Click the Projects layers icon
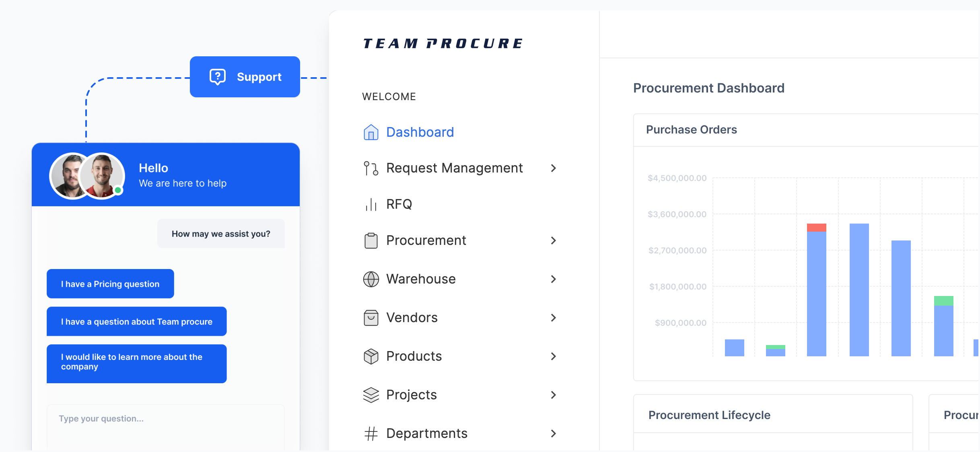The width and height of the screenshot is (980, 452). pyautogui.click(x=371, y=394)
